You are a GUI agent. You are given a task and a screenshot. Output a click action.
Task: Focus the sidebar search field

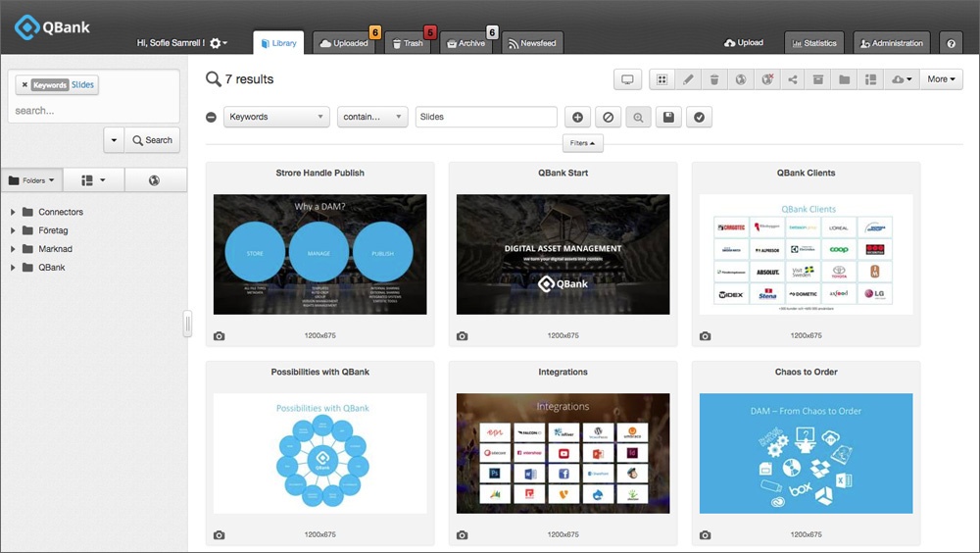point(94,111)
